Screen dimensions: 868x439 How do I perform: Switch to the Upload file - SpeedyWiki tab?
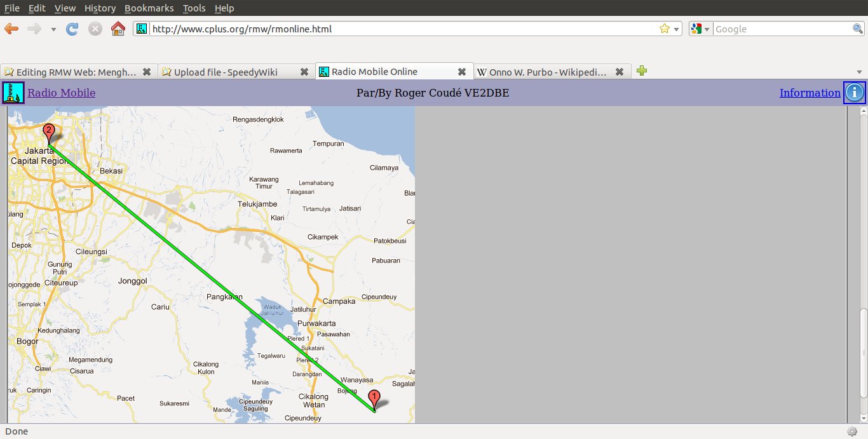(x=226, y=72)
